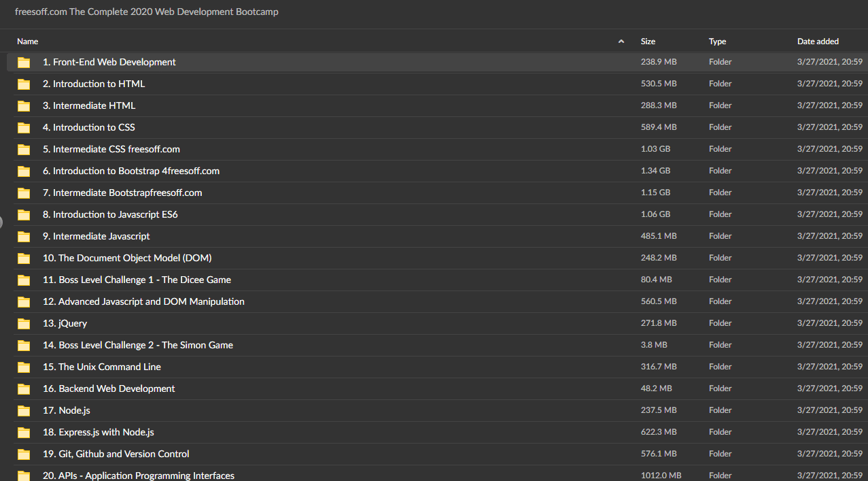Click the Node.js folder icon
The image size is (868, 481).
tap(24, 411)
